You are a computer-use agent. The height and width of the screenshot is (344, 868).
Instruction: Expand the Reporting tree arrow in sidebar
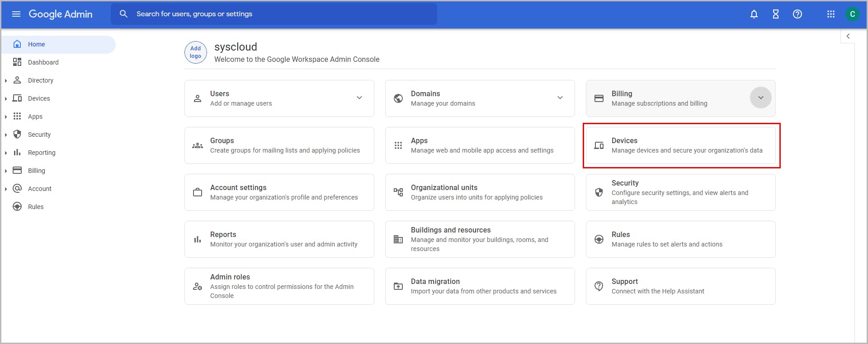click(x=6, y=153)
